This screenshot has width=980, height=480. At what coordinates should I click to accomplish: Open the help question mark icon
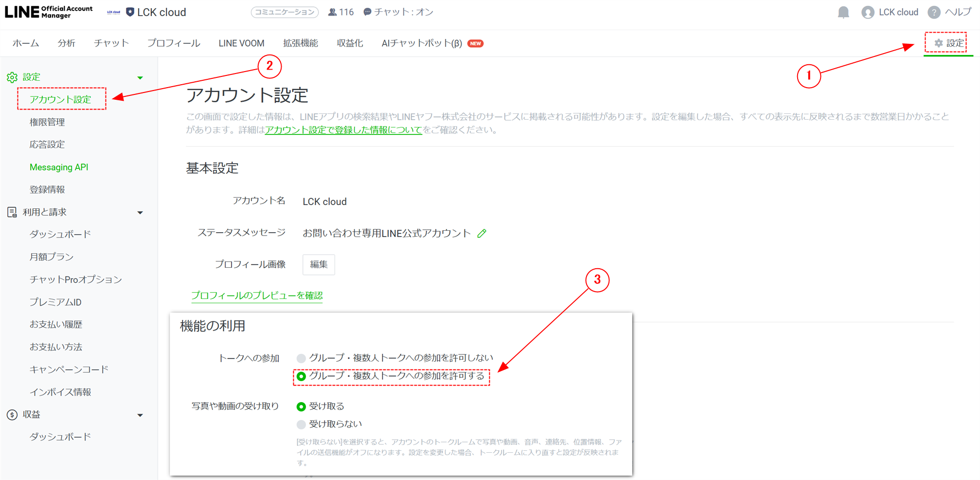click(934, 12)
